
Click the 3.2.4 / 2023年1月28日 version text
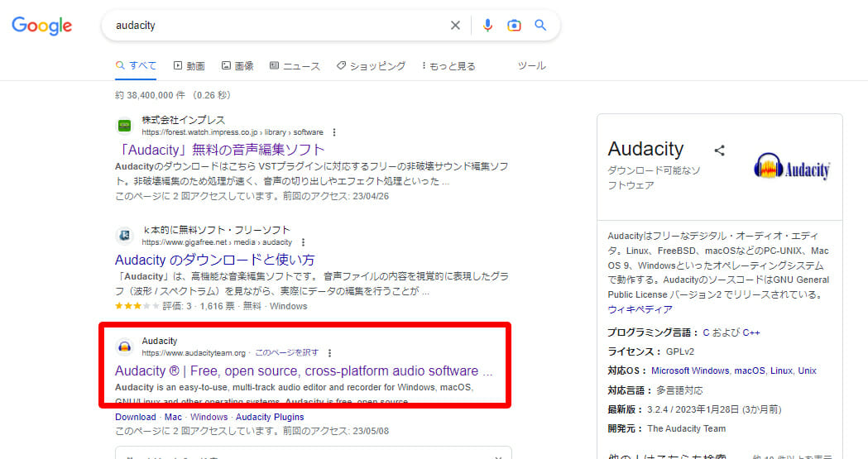coord(714,409)
